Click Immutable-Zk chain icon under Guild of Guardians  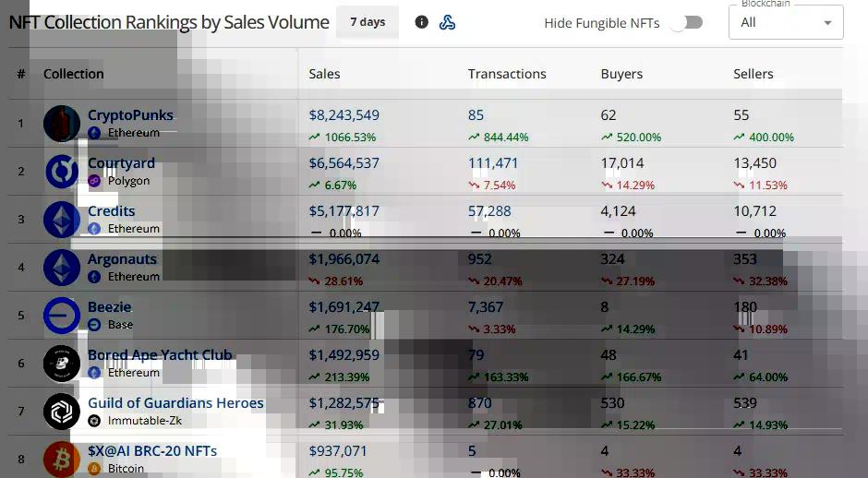click(x=94, y=421)
